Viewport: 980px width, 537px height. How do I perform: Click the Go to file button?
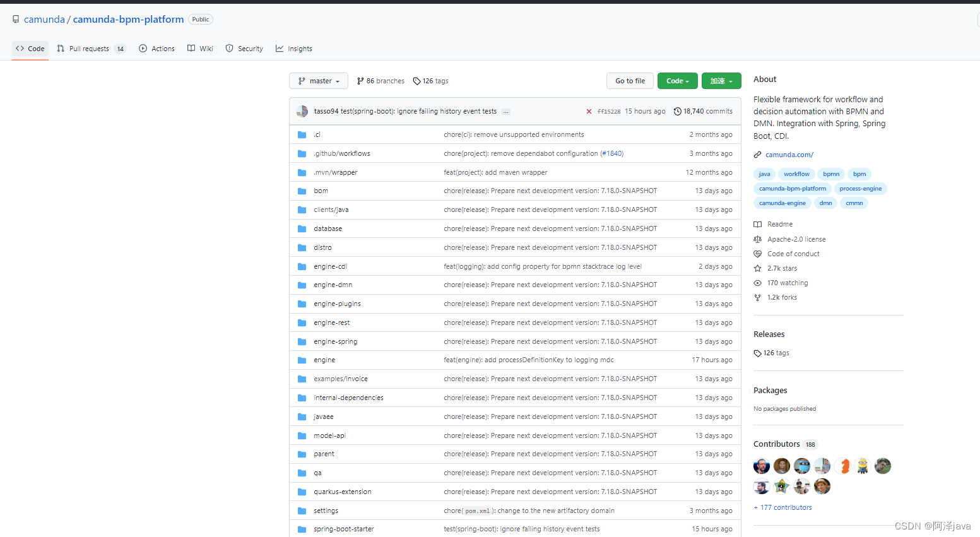coord(630,81)
